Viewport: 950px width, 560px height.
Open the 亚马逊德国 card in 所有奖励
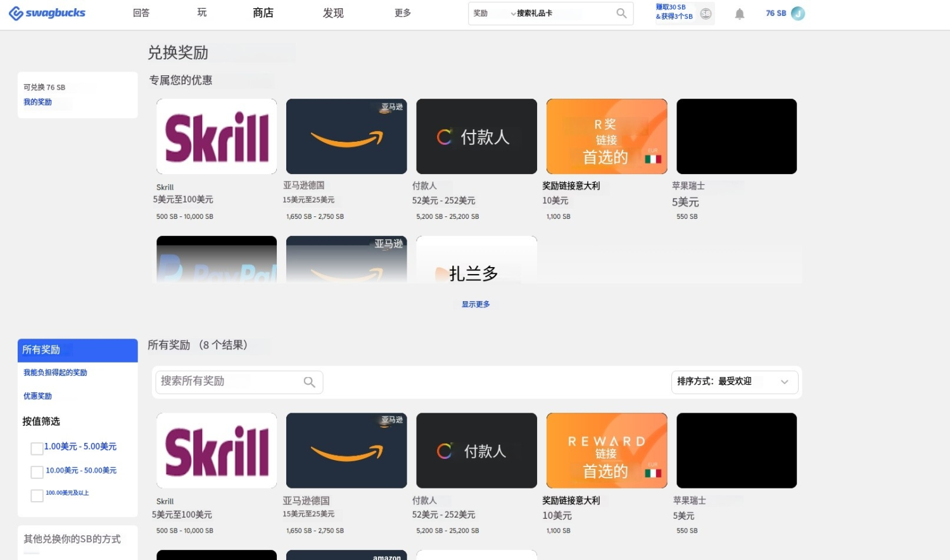[x=346, y=451]
